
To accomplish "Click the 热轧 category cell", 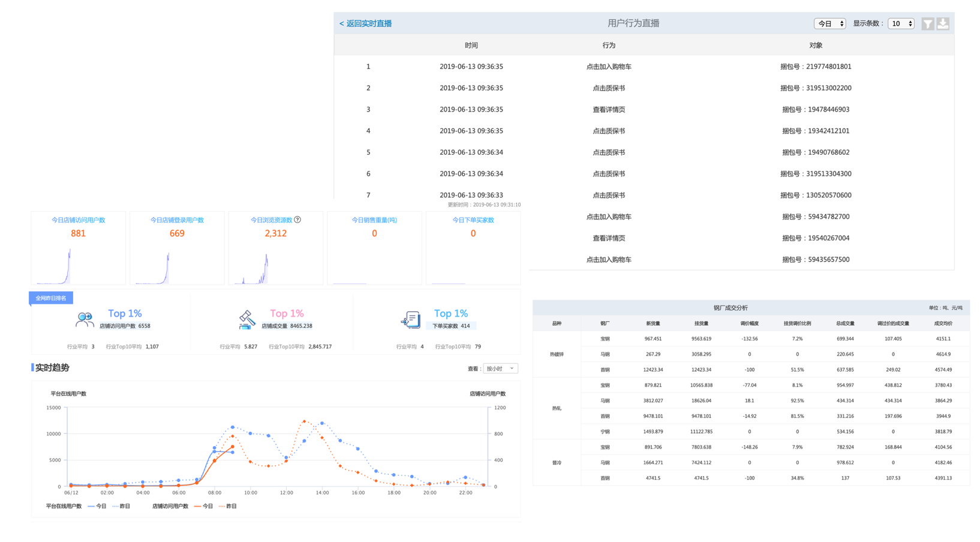I will [557, 408].
